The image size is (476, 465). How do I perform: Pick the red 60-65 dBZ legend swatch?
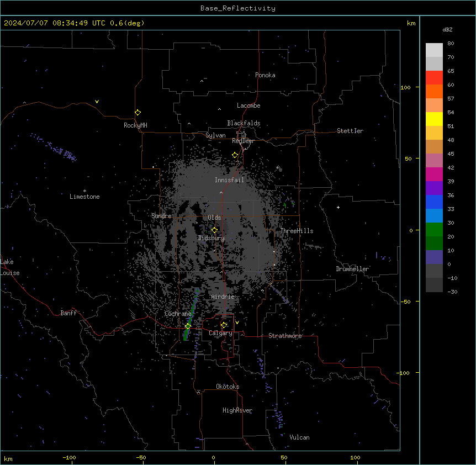pyautogui.click(x=434, y=78)
